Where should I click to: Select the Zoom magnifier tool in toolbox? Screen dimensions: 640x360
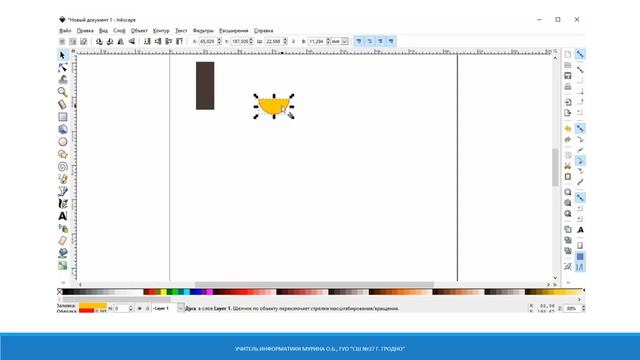click(x=62, y=92)
